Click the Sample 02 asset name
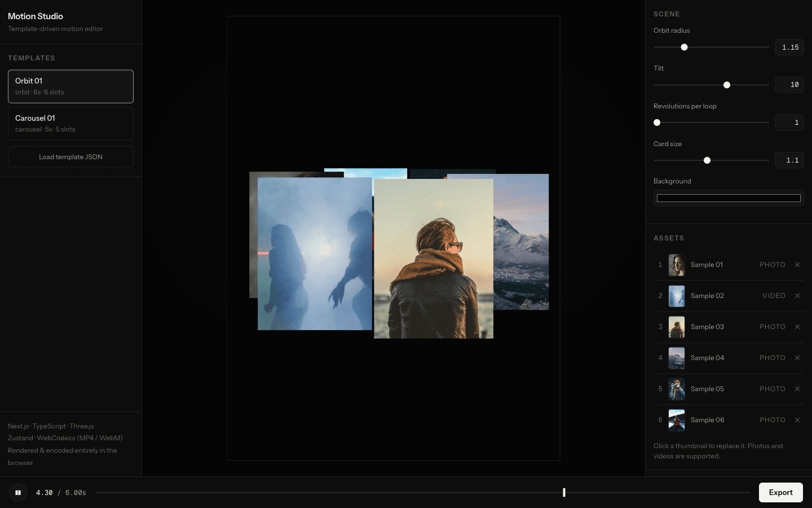Image resolution: width=812 pixels, height=508 pixels. point(707,296)
